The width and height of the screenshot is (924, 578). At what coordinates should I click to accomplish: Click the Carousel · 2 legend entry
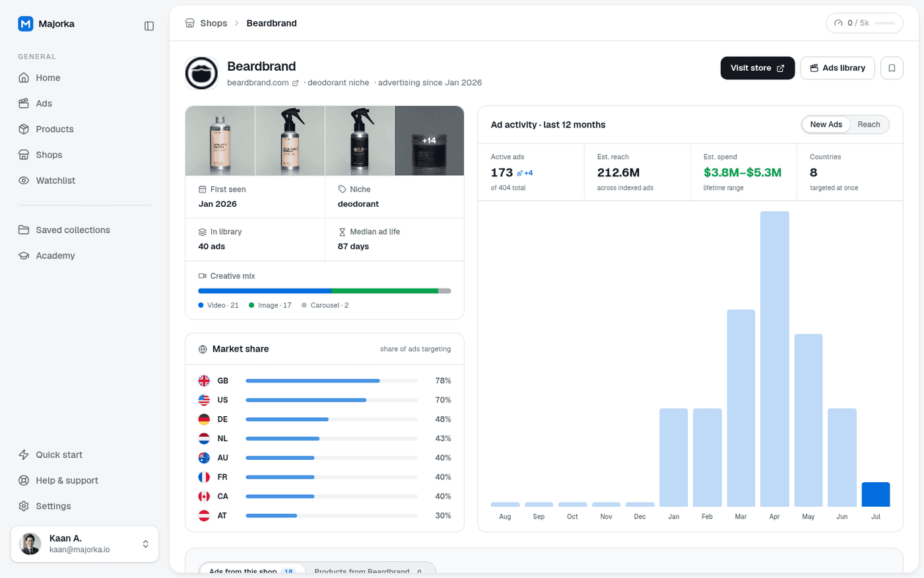(x=325, y=305)
